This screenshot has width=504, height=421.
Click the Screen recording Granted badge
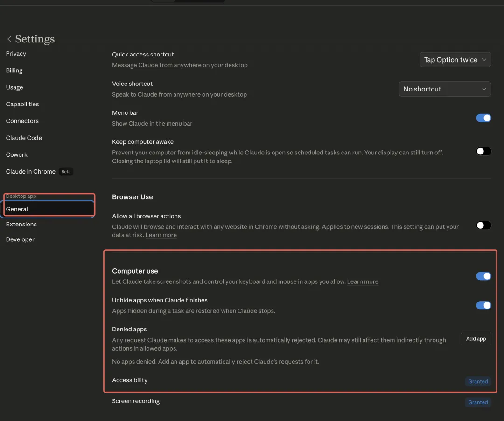tap(478, 402)
